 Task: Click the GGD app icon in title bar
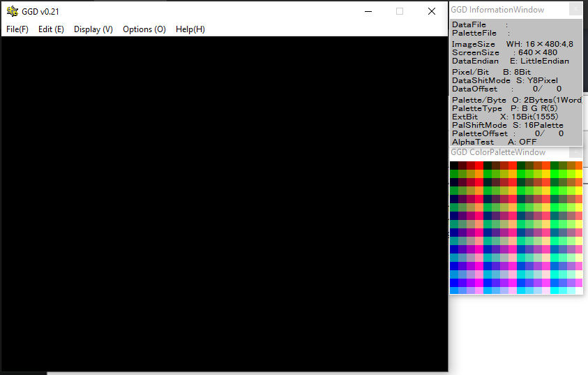click(x=13, y=11)
